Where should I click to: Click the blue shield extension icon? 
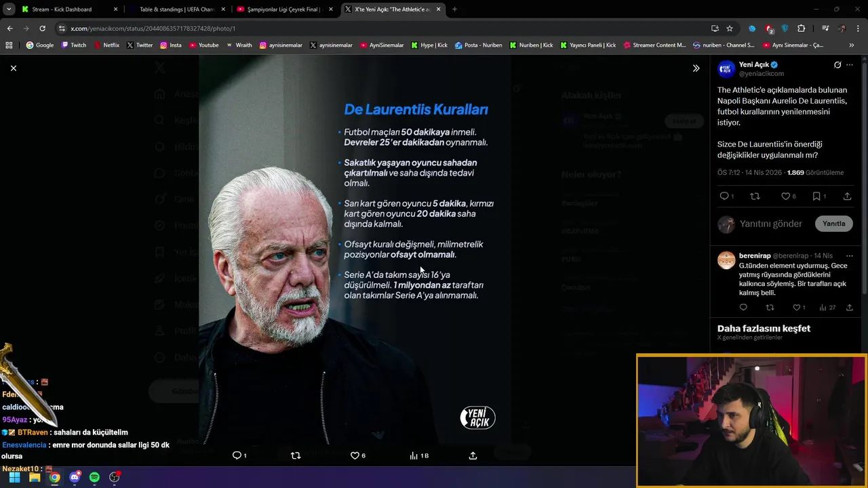(x=785, y=28)
